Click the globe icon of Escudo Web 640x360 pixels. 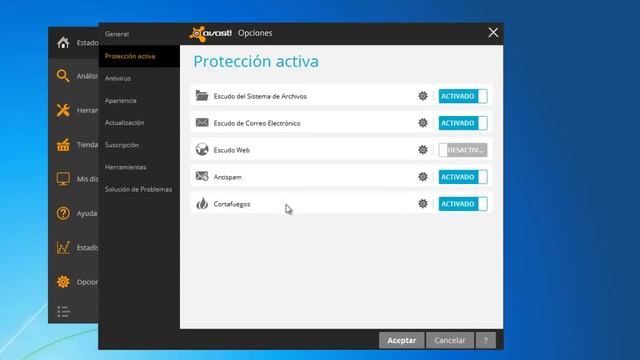coord(202,149)
